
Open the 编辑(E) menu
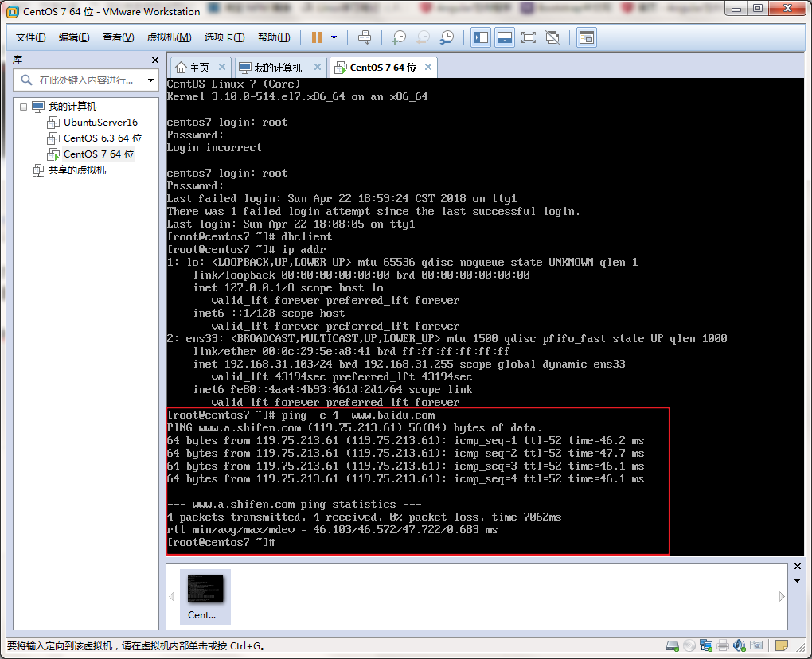point(74,37)
